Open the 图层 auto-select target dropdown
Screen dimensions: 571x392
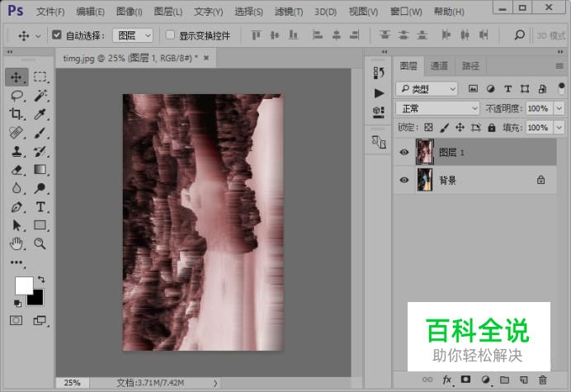tap(133, 35)
